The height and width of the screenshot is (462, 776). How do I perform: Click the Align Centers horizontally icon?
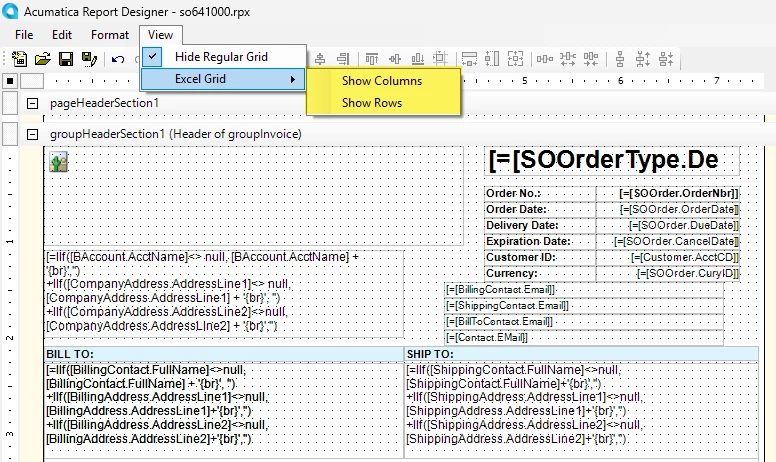pyautogui.click(x=320, y=59)
